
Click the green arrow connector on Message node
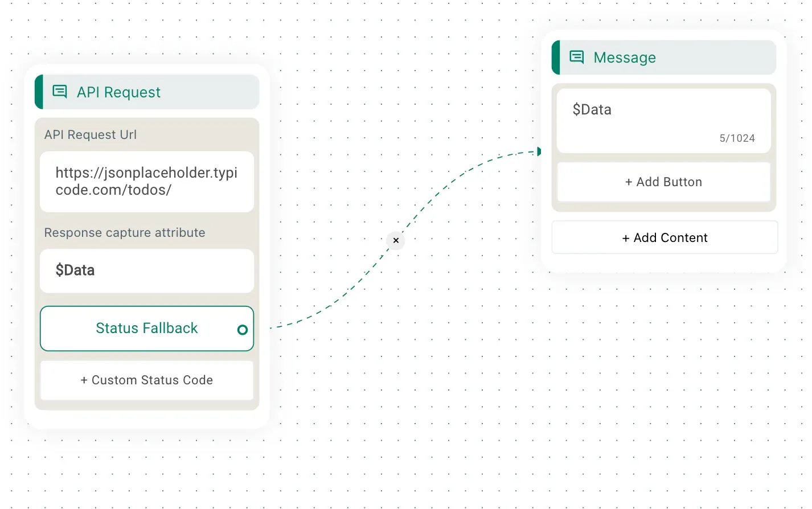coord(538,151)
